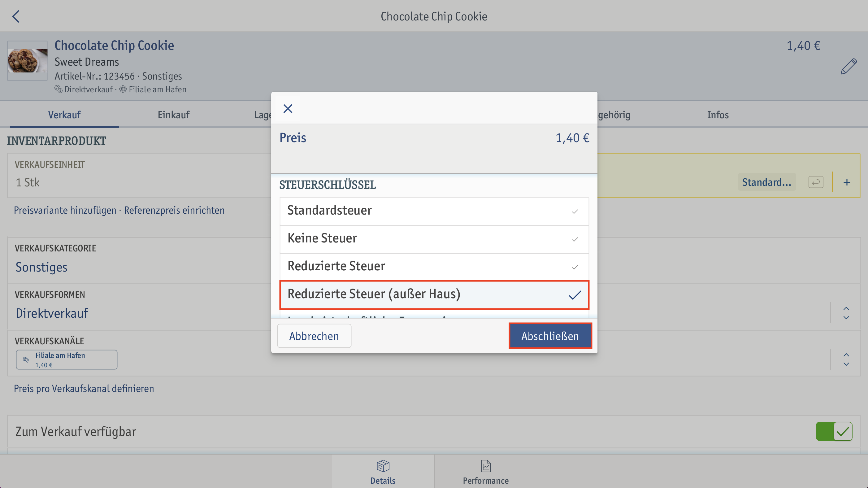Click the plus icon to add price variant
Image resolution: width=868 pixels, height=488 pixels.
click(x=847, y=182)
